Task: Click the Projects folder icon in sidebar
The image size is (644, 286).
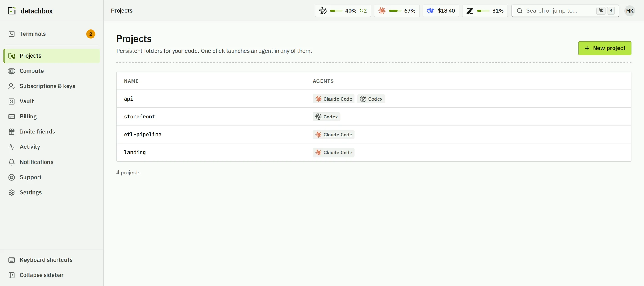Action: [12, 56]
